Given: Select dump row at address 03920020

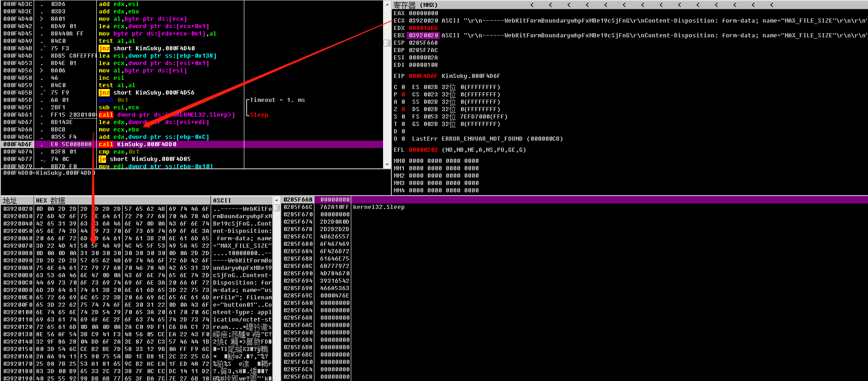Looking at the screenshot, I should [137, 209].
